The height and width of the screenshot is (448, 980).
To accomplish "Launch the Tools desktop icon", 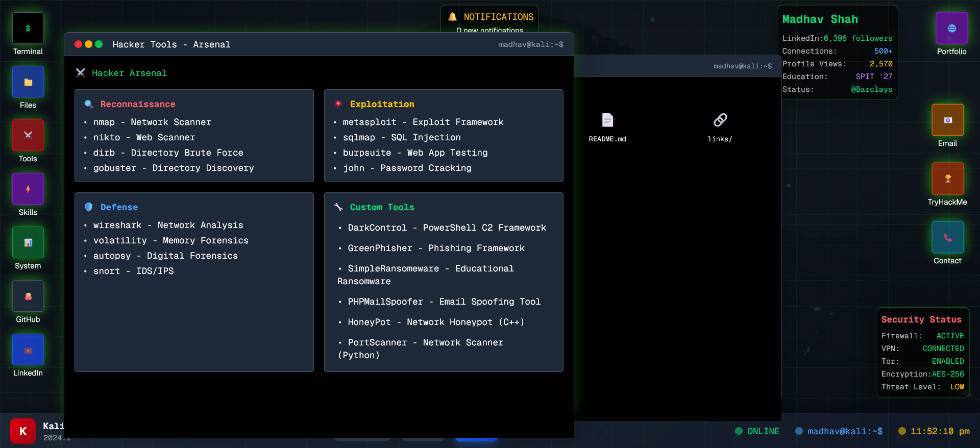I will pos(28,135).
